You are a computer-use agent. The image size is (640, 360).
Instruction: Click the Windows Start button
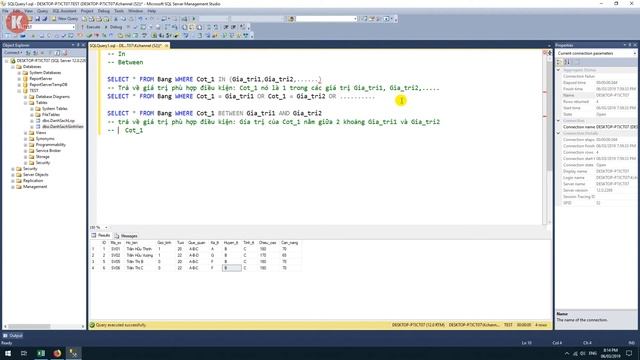click(x=8, y=353)
